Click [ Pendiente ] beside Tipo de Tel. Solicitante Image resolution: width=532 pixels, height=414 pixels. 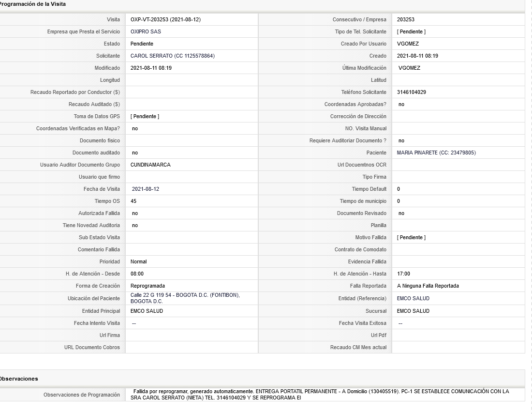coord(411,31)
